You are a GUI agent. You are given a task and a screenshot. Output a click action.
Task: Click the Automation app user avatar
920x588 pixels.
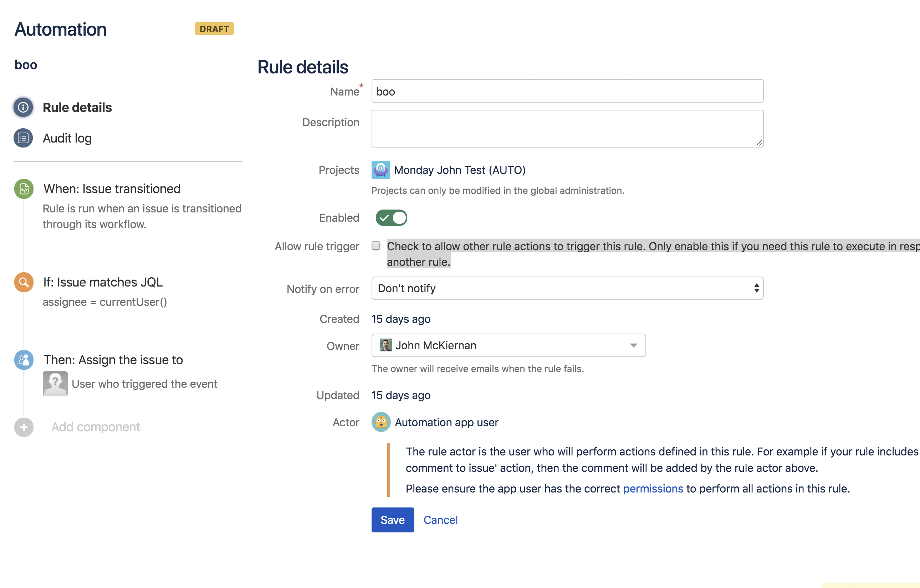(x=381, y=422)
